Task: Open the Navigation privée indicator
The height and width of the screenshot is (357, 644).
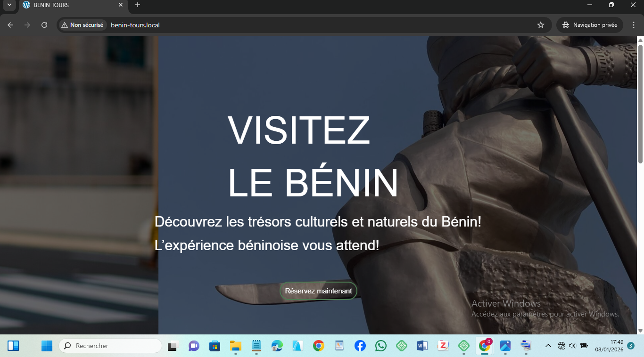Action: [590, 25]
